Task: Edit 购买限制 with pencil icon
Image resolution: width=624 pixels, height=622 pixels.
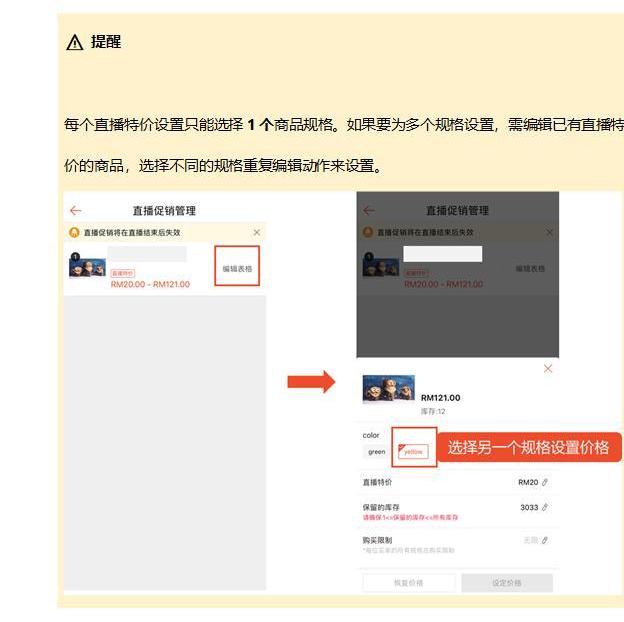Action: [x=545, y=540]
